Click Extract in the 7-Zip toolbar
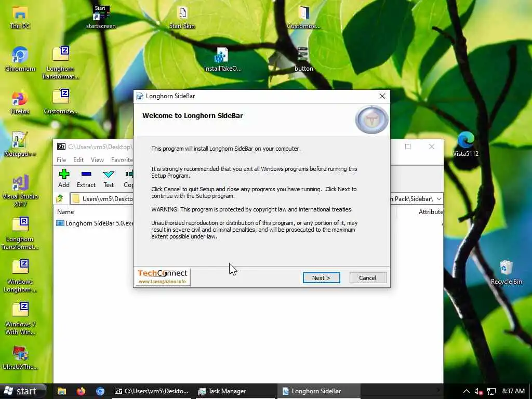This screenshot has height=399, width=532. pos(86,179)
